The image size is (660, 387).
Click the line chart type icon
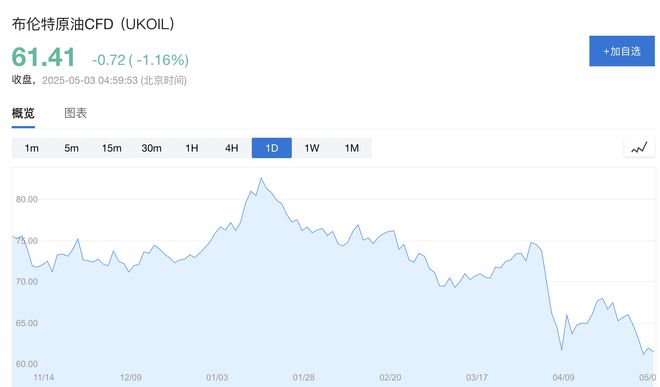pyautogui.click(x=639, y=148)
